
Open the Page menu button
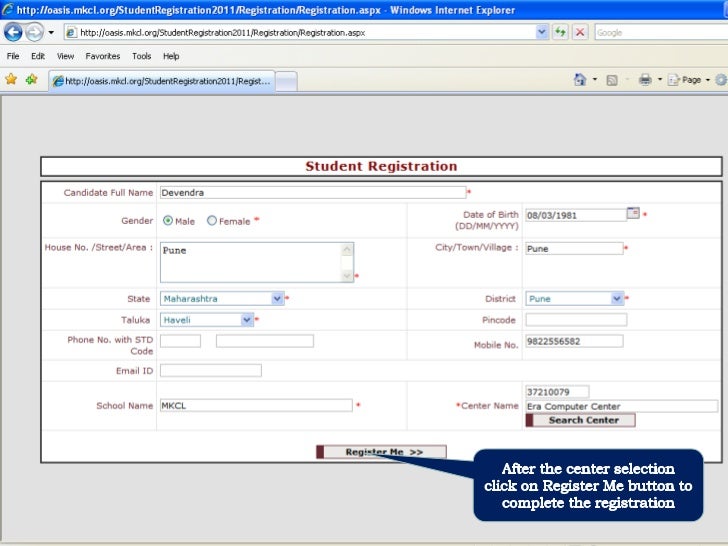[689, 80]
